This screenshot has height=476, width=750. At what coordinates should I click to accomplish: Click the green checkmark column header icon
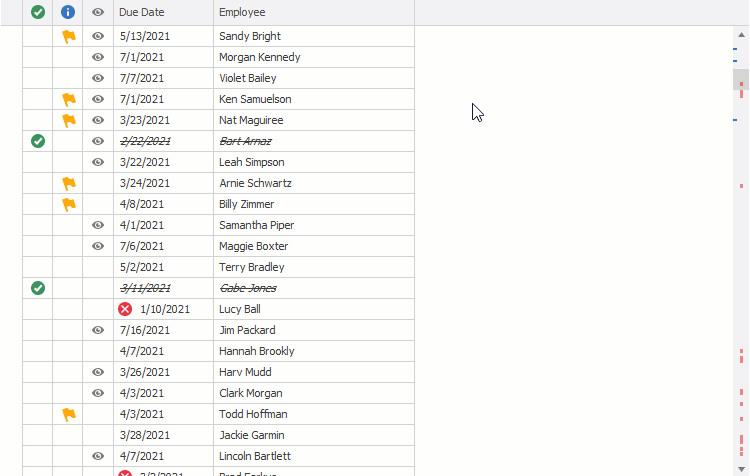(38, 12)
